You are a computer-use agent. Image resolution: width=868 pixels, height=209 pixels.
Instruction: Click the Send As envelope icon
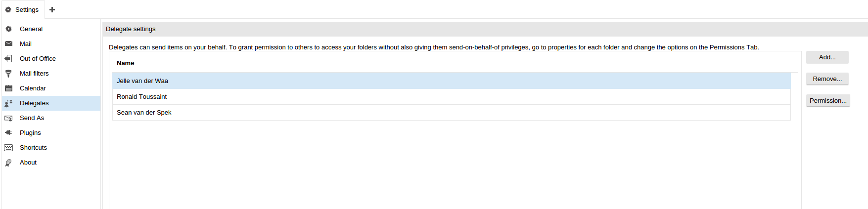coord(8,118)
